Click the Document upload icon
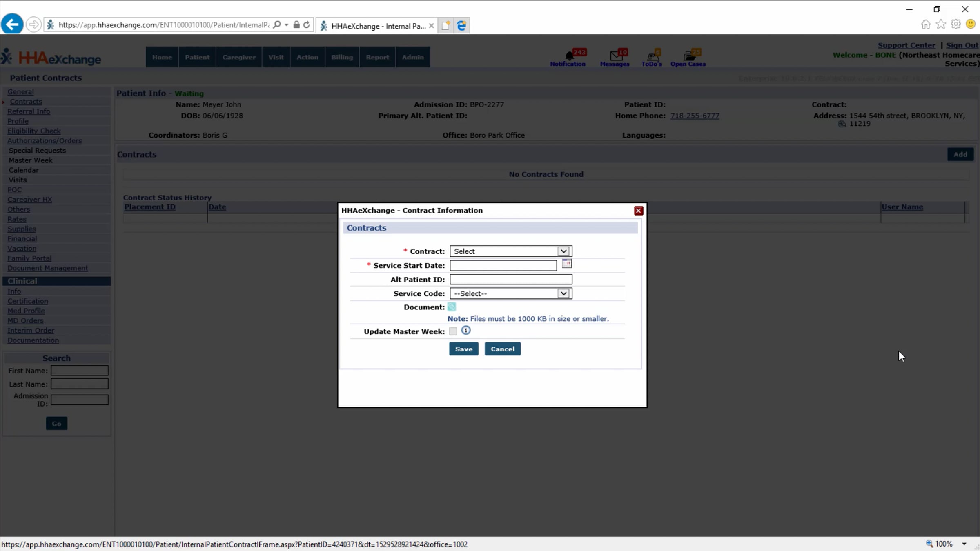 [x=452, y=307]
